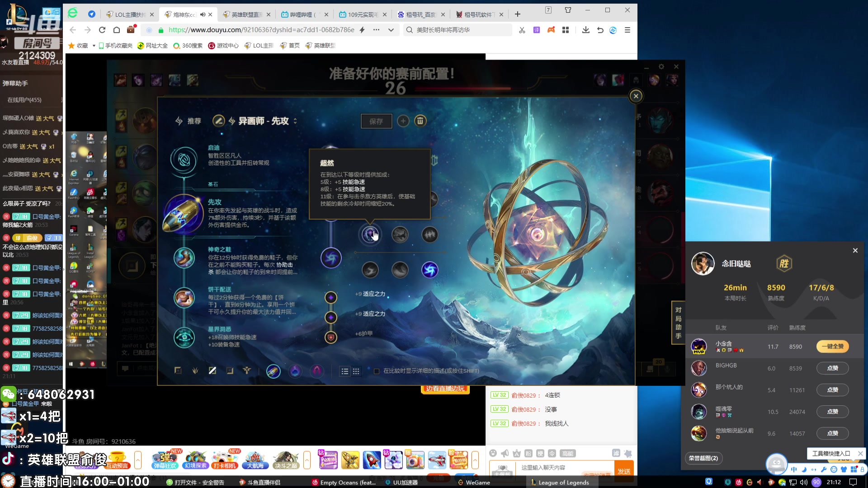
Task: Click the 保存 save button
Action: click(376, 121)
